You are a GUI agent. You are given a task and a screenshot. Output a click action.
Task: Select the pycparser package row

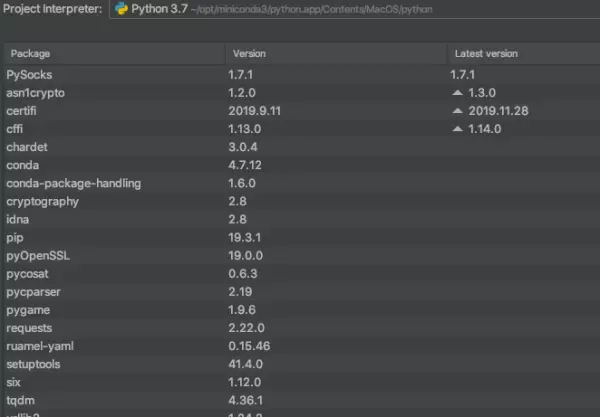[302, 292]
